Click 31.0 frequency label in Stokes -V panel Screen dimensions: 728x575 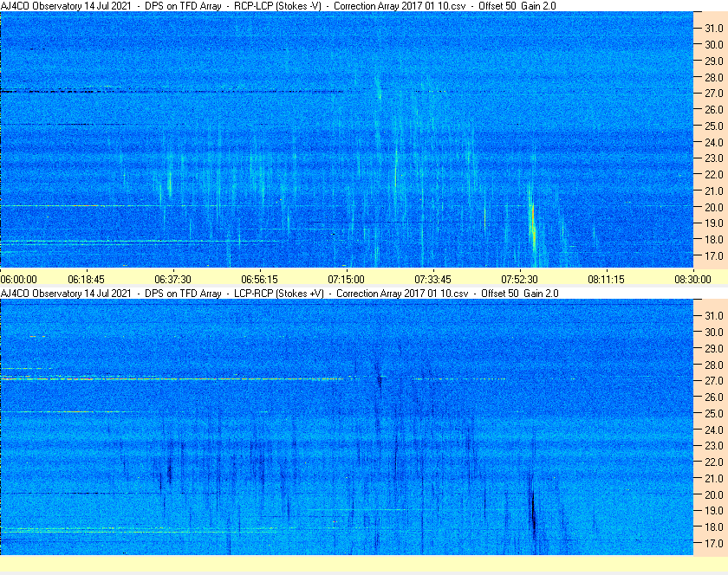[714, 29]
